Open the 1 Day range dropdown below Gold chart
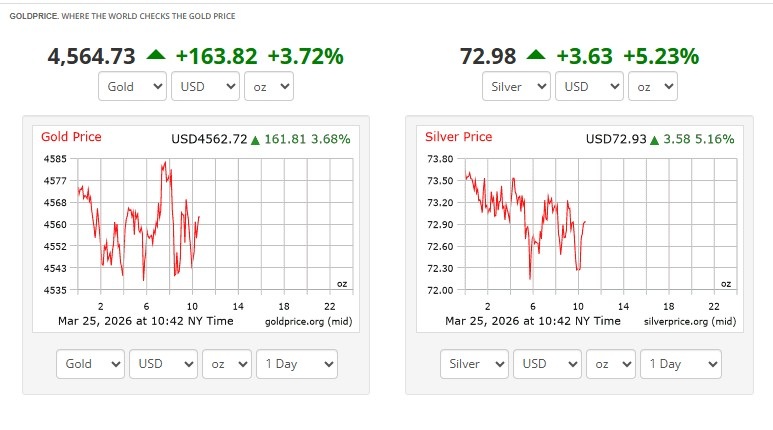The height and width of the screenshot is (430, 773). [297, 364]
